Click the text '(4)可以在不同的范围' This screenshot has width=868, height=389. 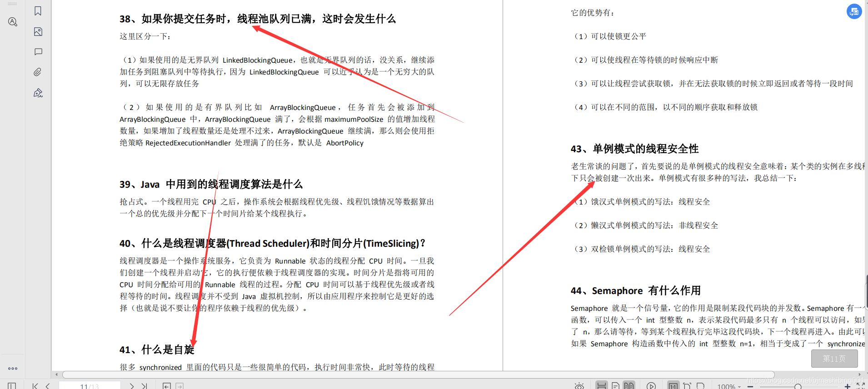pos(614,107)
